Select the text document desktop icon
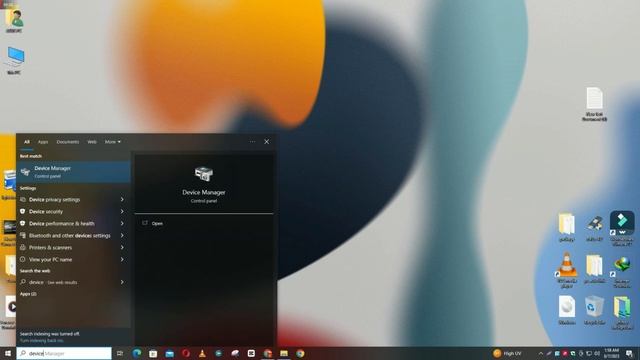This screenshot has height=360, width=640. tap(594, 104)
